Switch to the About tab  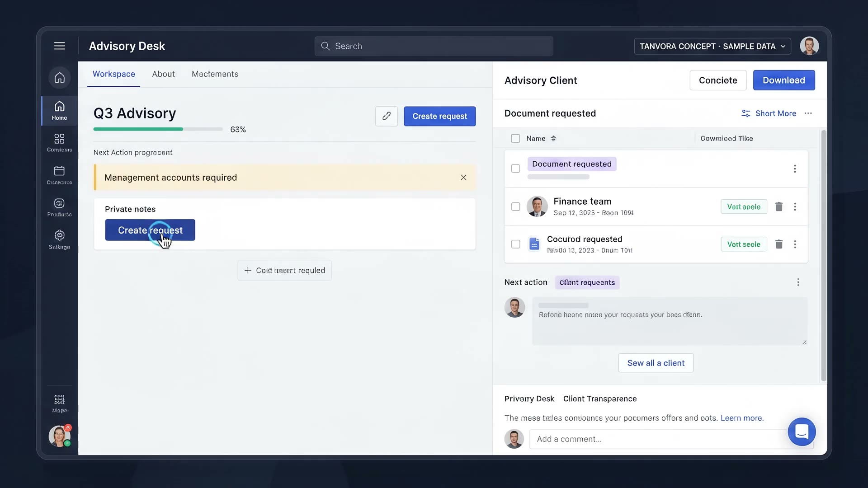[x=163, y=74]
